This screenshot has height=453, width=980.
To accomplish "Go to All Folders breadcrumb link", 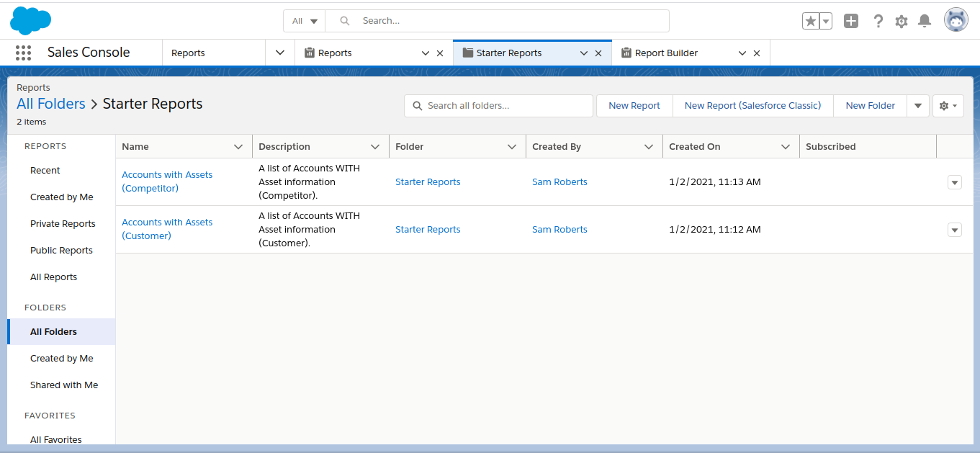I will (51, 104).
